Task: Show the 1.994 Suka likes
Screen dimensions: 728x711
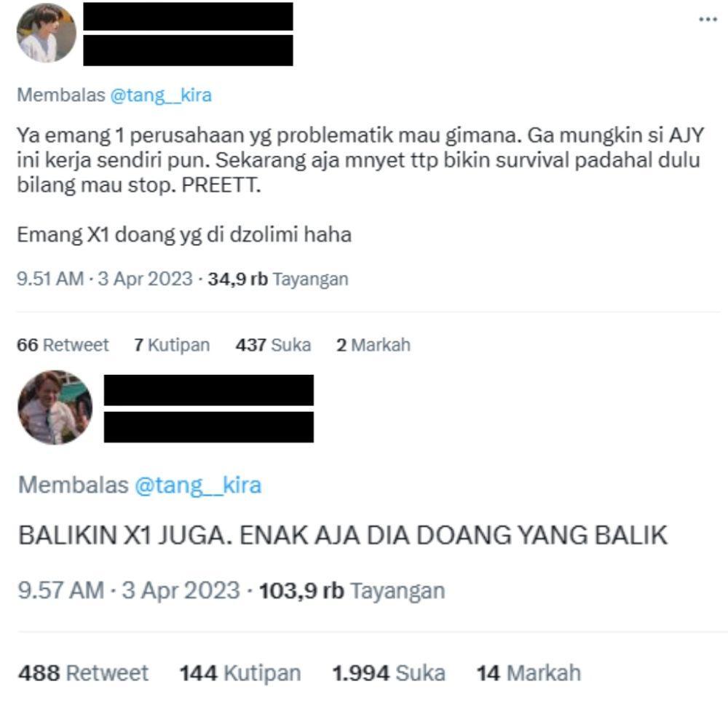Action: click(389, 672)
